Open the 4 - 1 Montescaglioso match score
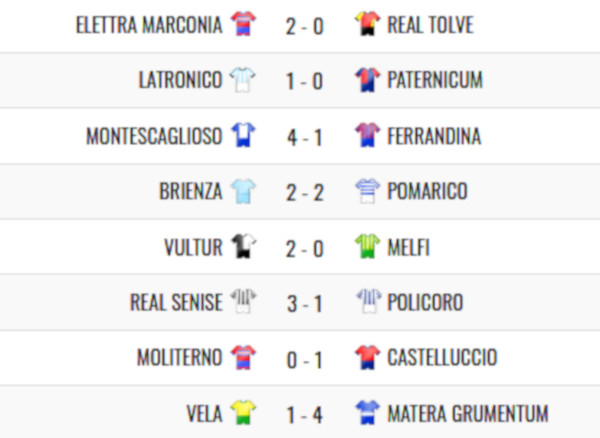The image size is (600, 438). (305, 138)
